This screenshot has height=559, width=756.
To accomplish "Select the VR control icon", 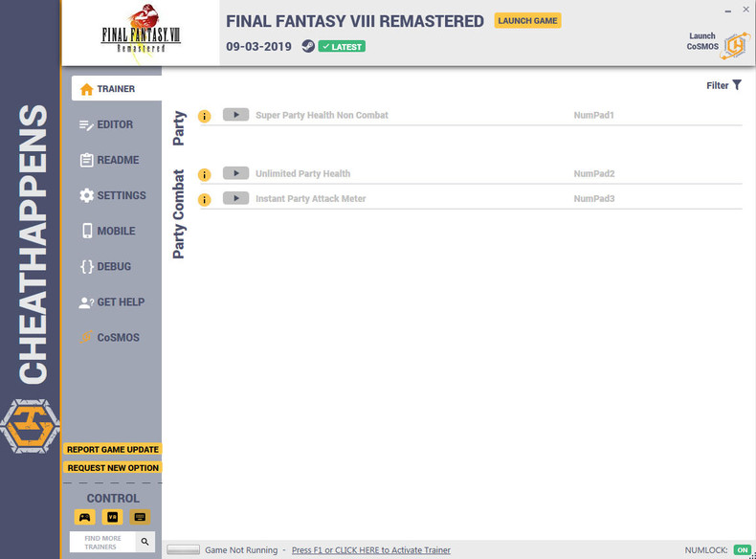I will 112,517.
